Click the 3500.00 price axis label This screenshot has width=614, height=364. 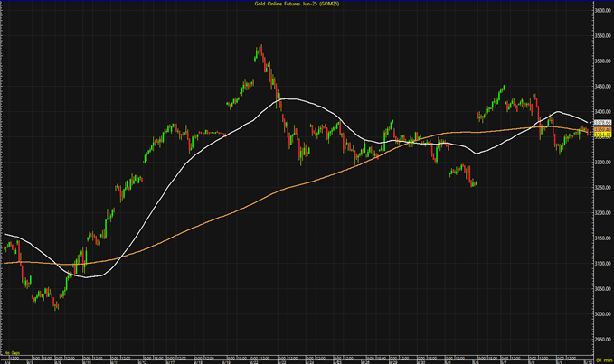pyautogui.click(x=602, y=61)
